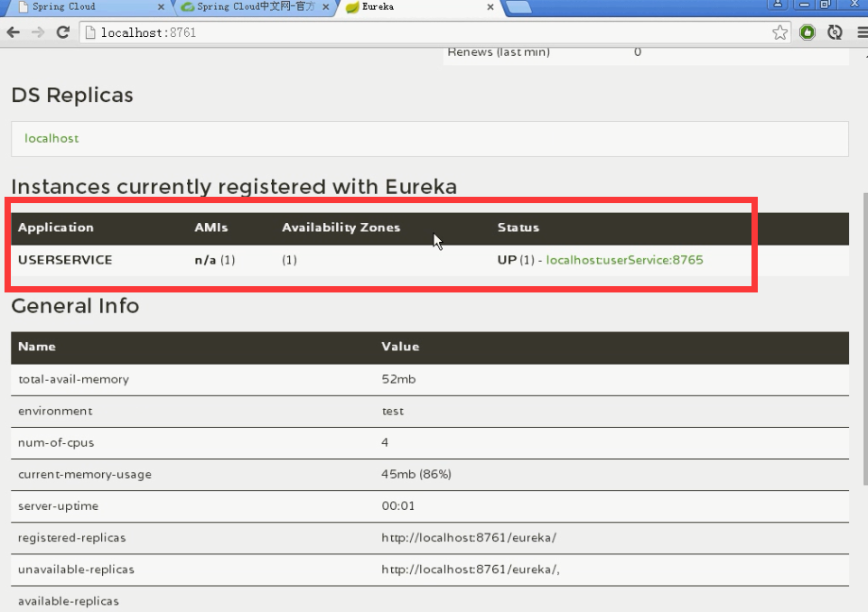This screenshot has width=868, height=612.
Task: Click the unavailable-replicas URL value
Action: point(471,570)
